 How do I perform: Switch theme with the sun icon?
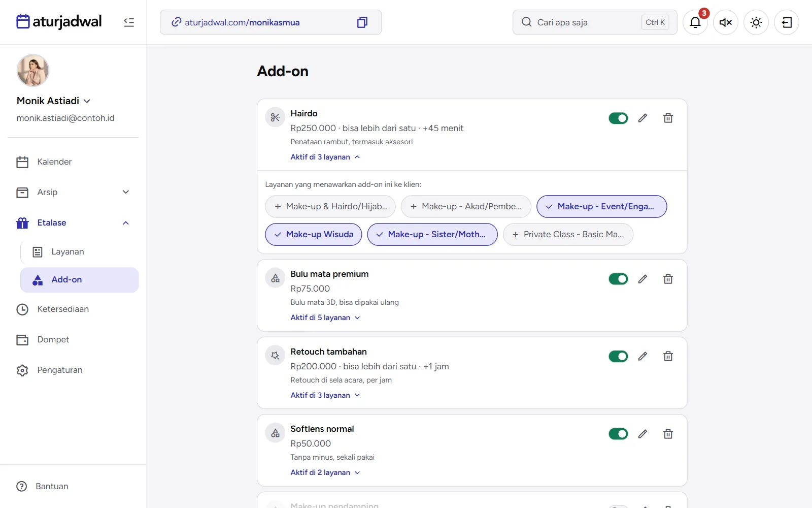756,22
